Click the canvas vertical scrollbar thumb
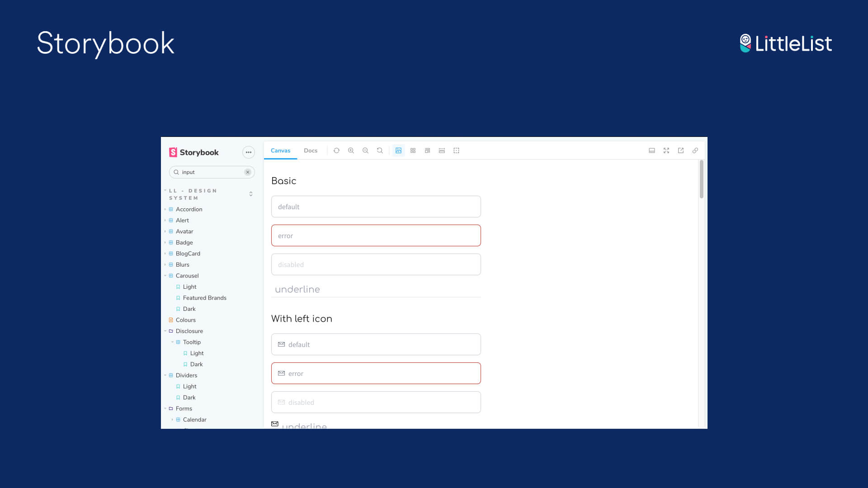Image resolution: width=868 pixels, height=488 pixels. tap(702, 179)
